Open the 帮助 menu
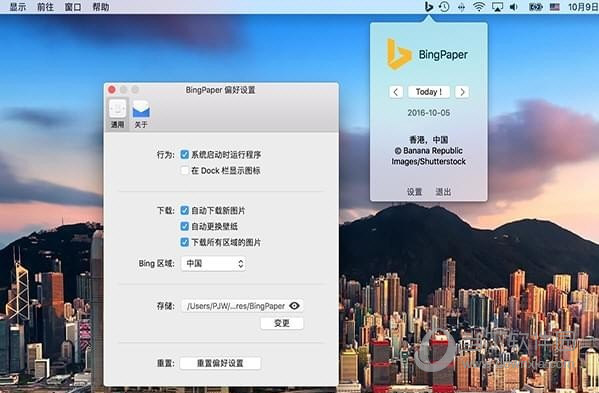 (x=101, y=7)
